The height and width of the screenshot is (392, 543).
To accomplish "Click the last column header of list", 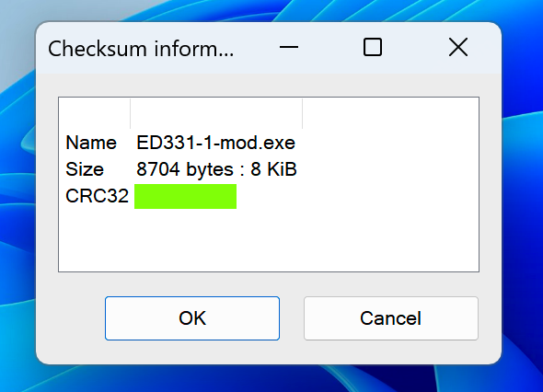I will (390, 113).
